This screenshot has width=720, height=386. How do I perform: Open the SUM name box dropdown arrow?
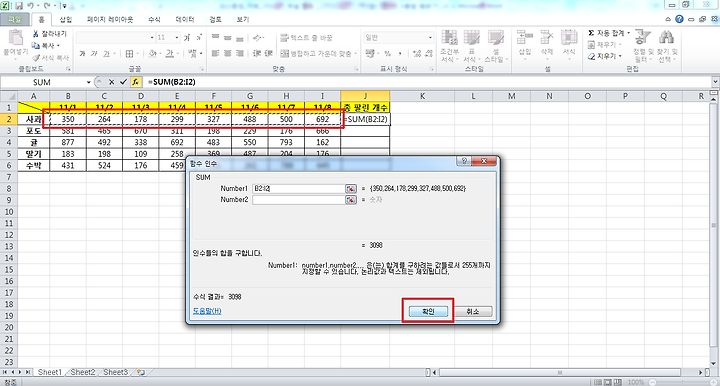click(x=89, y=82)
